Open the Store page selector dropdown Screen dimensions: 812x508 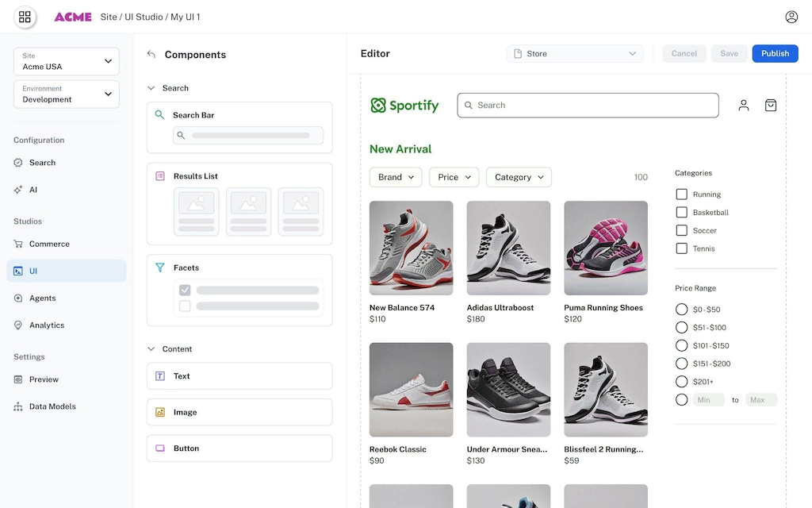point(575,53)
